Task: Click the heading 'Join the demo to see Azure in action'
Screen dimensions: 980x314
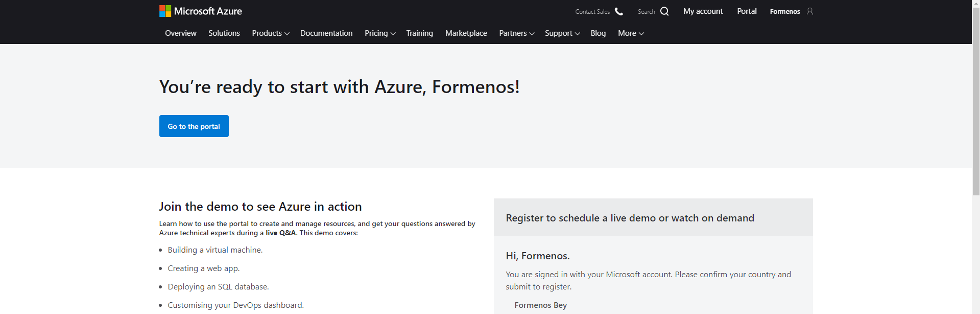Action: (260, 207)
